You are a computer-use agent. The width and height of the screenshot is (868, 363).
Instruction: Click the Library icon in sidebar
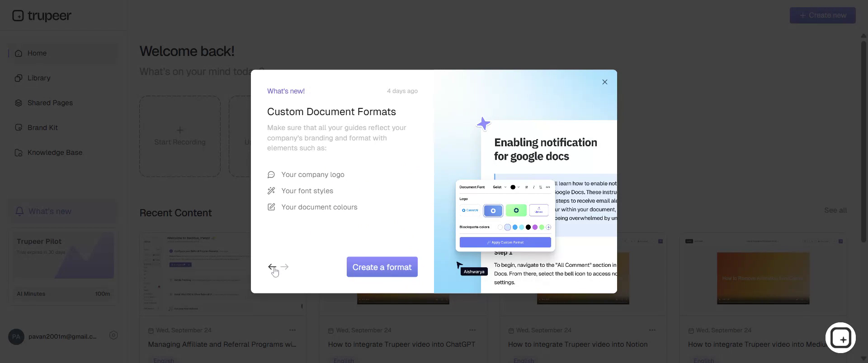[19, 78]
